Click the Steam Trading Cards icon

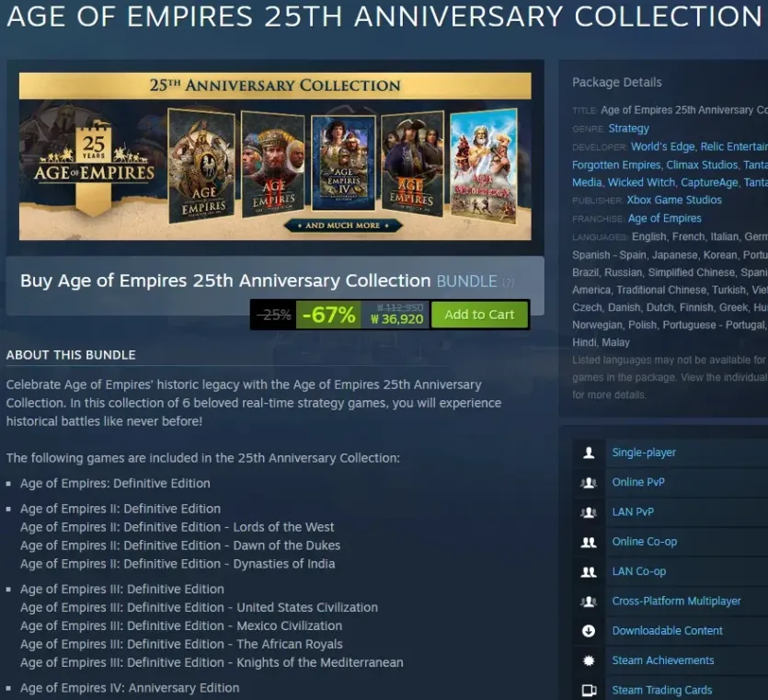click(589, 691)
